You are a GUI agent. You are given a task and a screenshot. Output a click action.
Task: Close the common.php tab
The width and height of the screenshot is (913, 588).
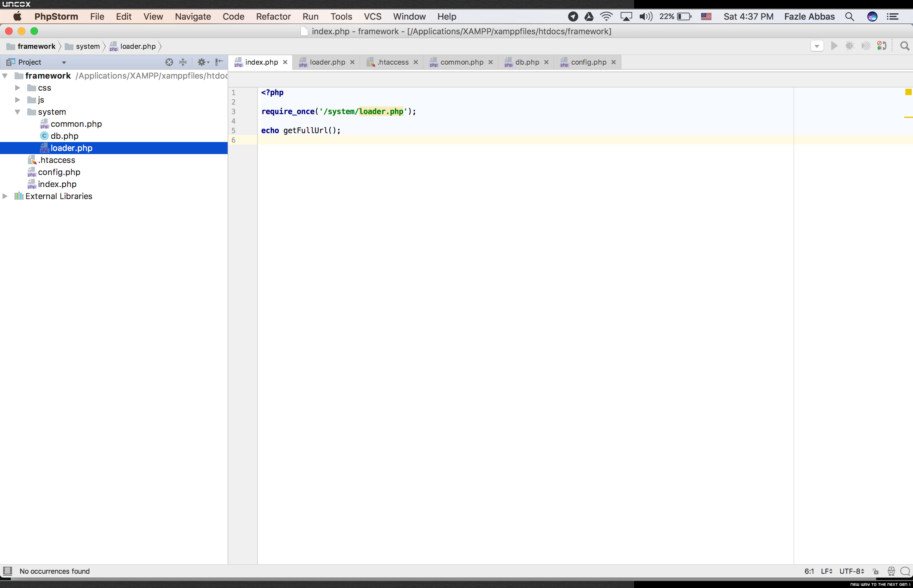click(490, 62)
